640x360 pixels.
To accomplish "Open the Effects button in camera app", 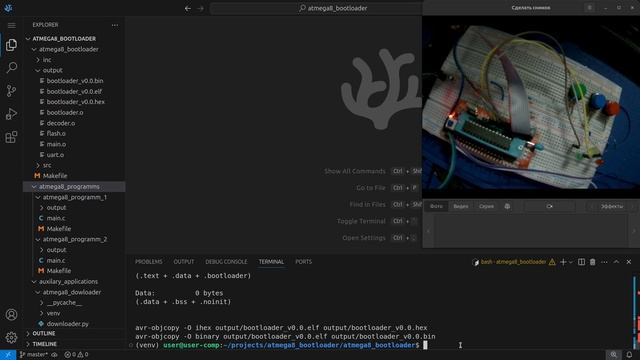I will pos(612,207).
